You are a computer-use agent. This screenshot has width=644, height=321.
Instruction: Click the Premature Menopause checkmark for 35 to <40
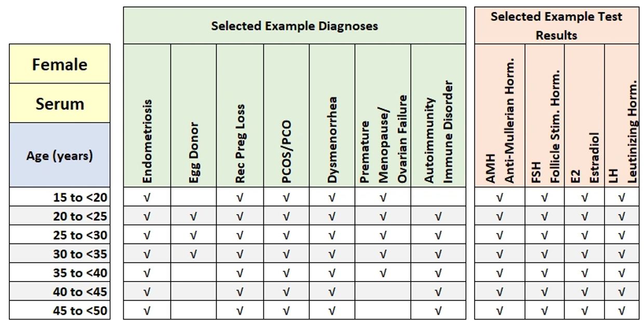click(x=383, y=273)
